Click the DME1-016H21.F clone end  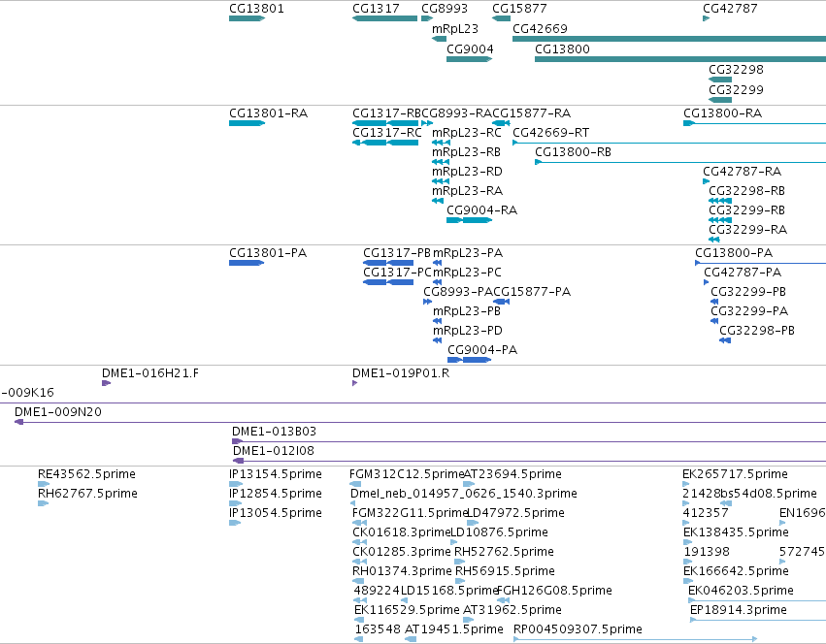point(107,383)
